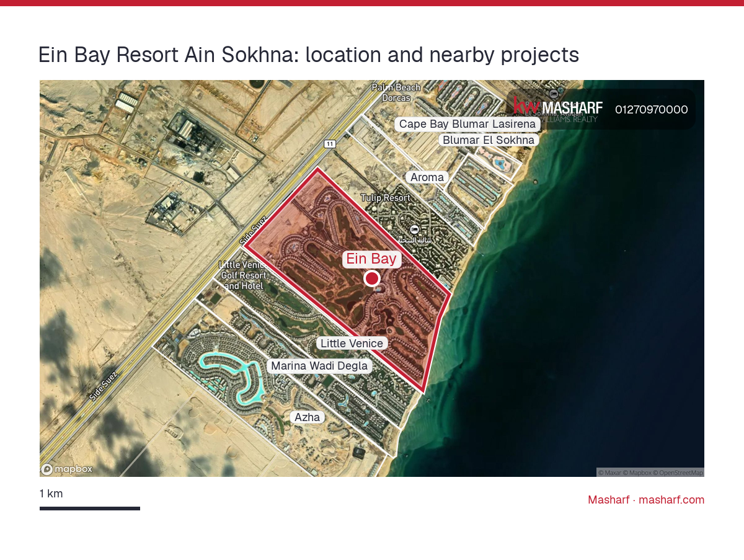Select the Blumar El Sokhna label
The image size is (744, 560).
489,140
